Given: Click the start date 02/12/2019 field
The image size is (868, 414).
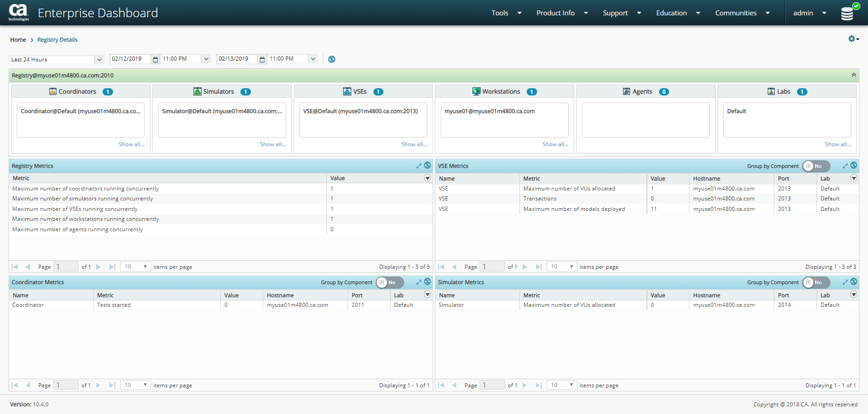Looking at the screenshot, I should click(130, 59).
